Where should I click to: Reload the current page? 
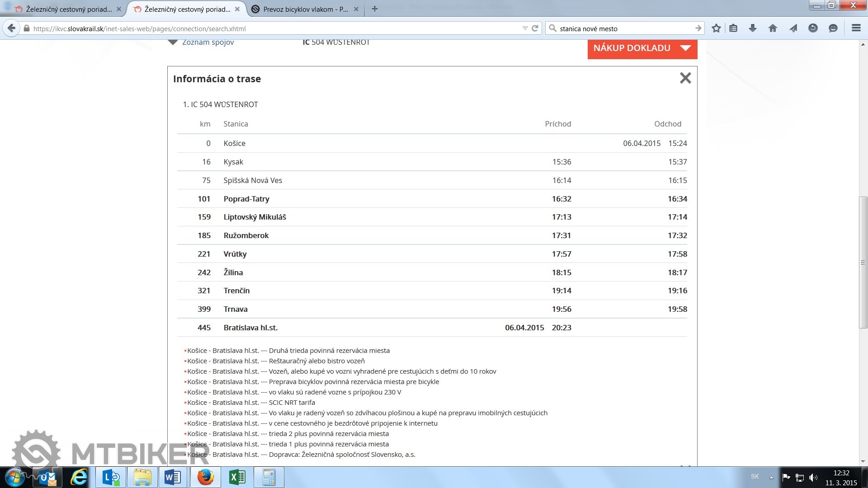[535, 28]
